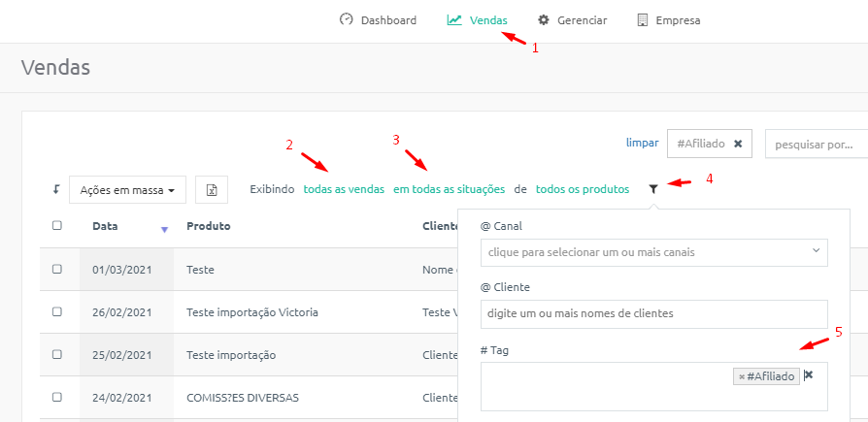Toggle the select-all checkbox in table header
Viewport: 868px width, 422px height.
click(x=57, y=226)
